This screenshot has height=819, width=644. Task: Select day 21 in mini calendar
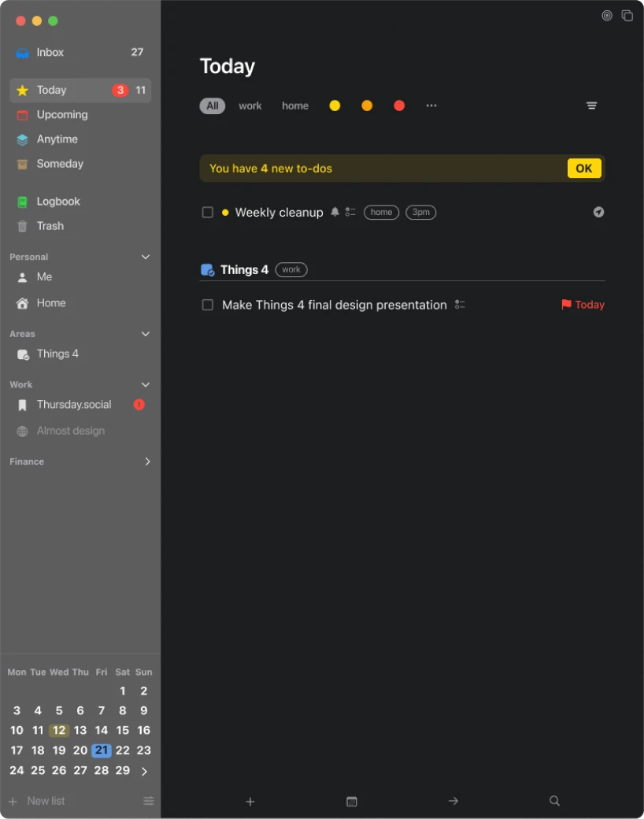point(102,750)
